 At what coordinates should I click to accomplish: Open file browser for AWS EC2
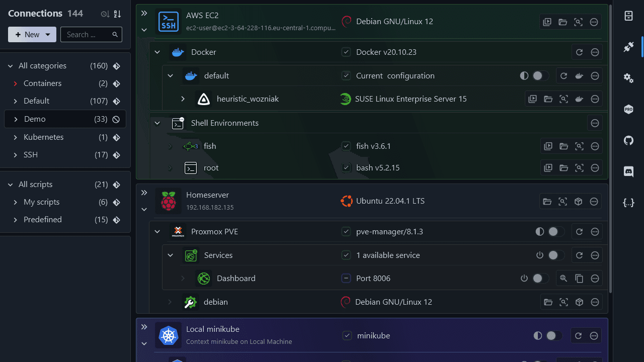[562, 22]
